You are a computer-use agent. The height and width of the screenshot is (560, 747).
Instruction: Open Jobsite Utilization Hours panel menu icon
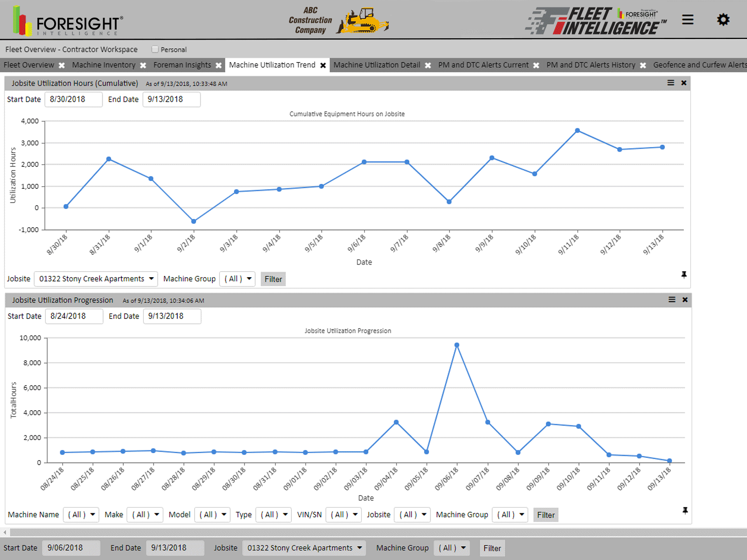click(x=671, y=83)
